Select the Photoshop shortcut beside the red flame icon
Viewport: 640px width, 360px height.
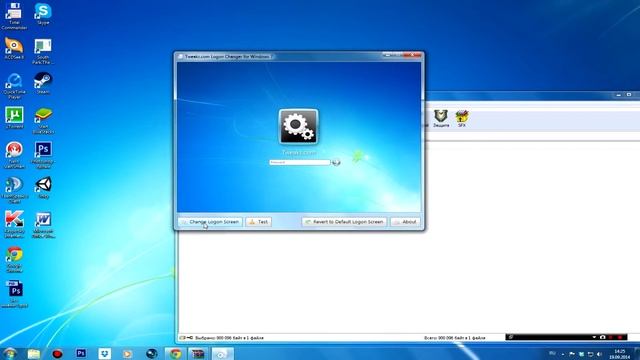(43, 155)
